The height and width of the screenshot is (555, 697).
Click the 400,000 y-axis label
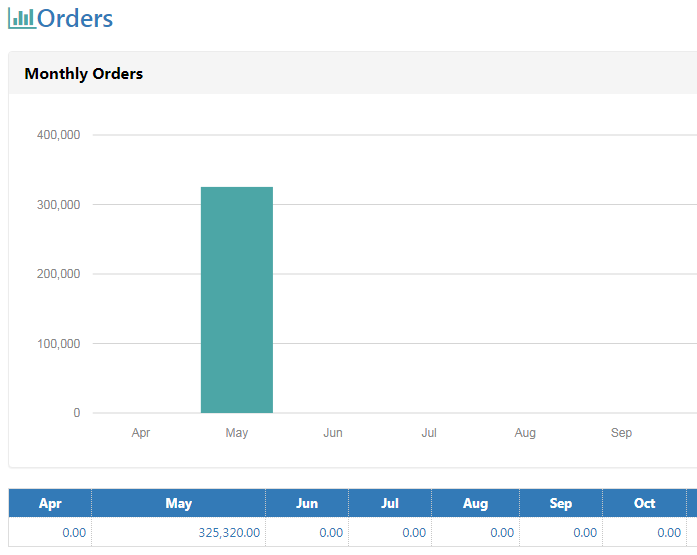[59, 135]
